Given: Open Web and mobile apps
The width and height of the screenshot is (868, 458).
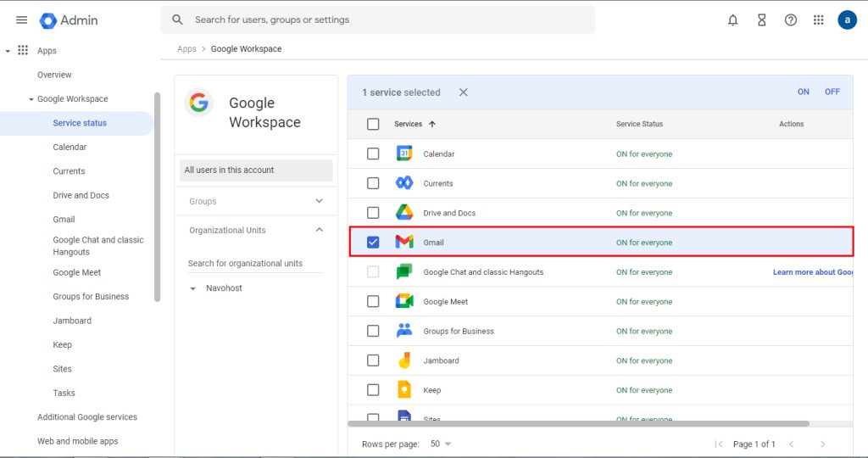Looking at the screenshot, I should pos(77,441).
